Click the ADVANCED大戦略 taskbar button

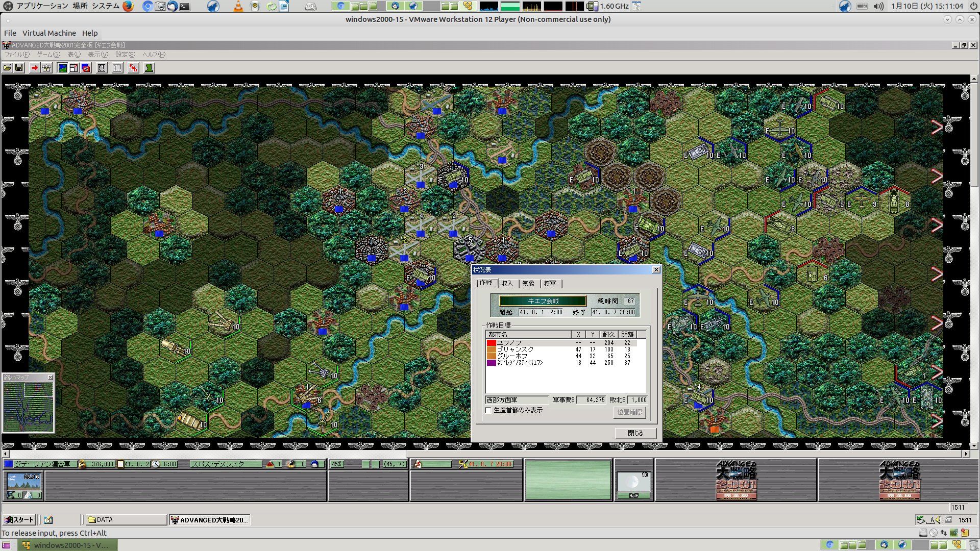pos(209,520)
